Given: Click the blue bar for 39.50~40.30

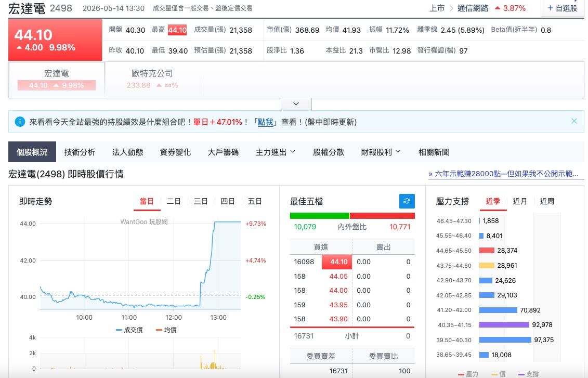Looking at the screenshot, I should [505, 340].
